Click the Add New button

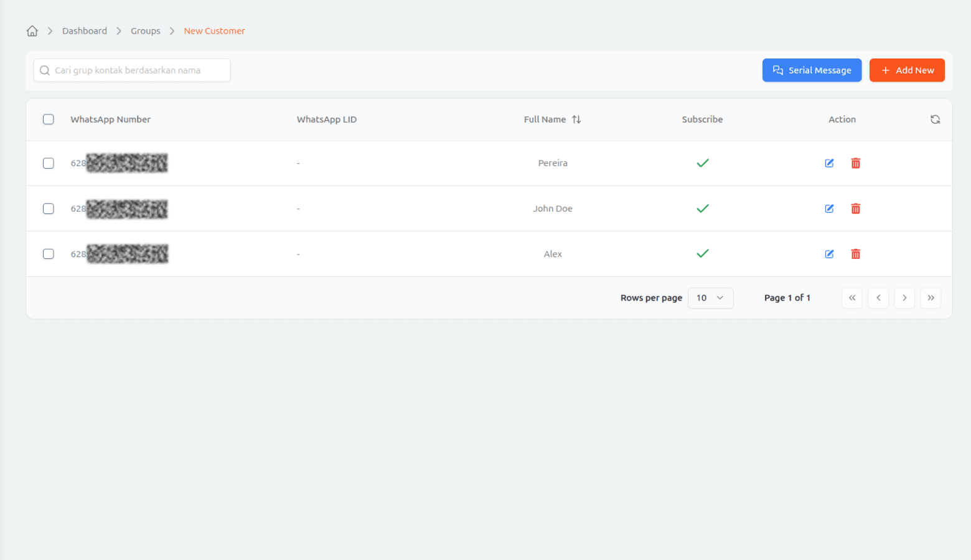(907, 70)
